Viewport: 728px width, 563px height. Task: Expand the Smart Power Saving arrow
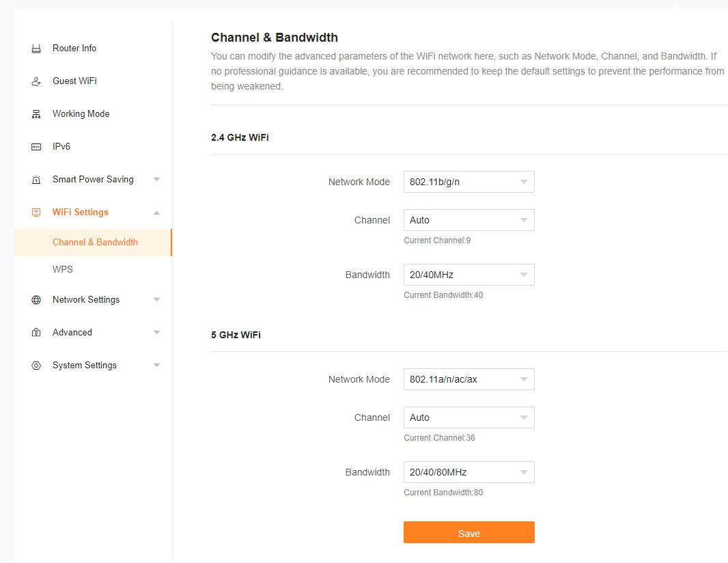tap(156, 180)
